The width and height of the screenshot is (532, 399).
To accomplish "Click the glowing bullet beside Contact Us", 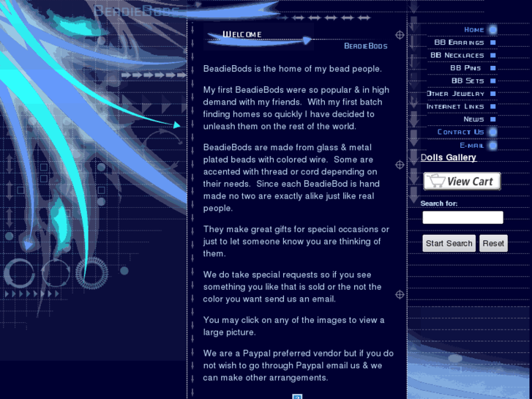I will coord(493,132).
